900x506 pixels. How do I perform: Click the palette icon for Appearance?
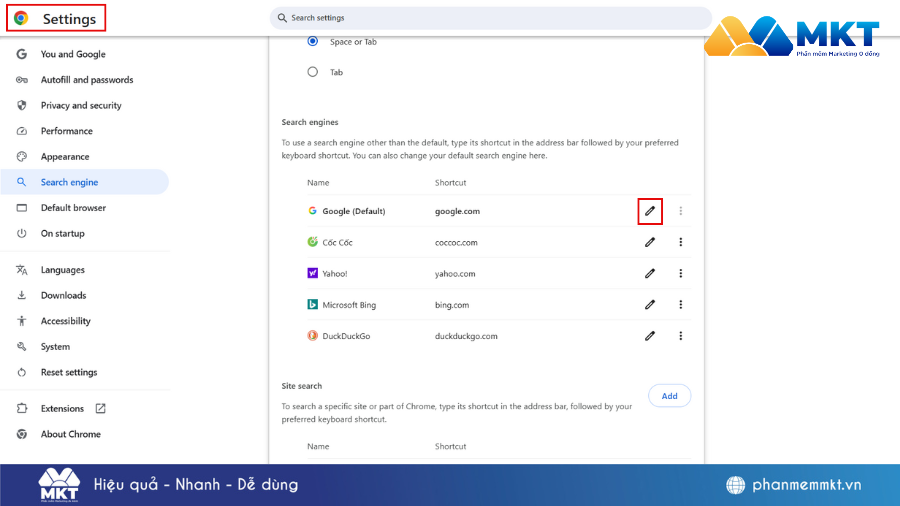click(22, 157)
